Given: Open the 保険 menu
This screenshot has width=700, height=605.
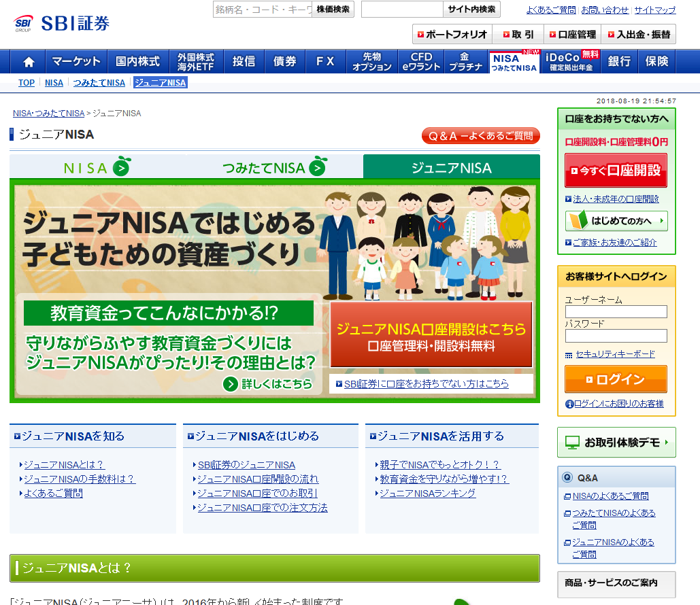Looking at the screenshot, I should pyautogui.click(x=656, y=62).
